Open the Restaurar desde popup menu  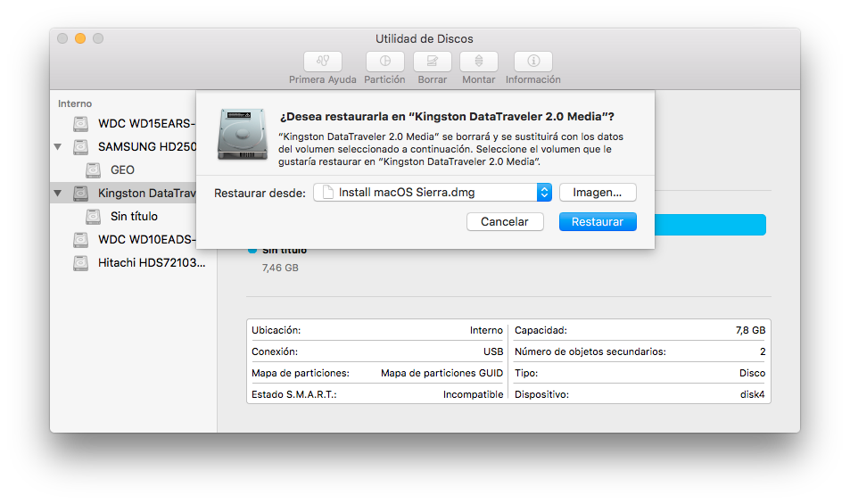tap(433, 193)
